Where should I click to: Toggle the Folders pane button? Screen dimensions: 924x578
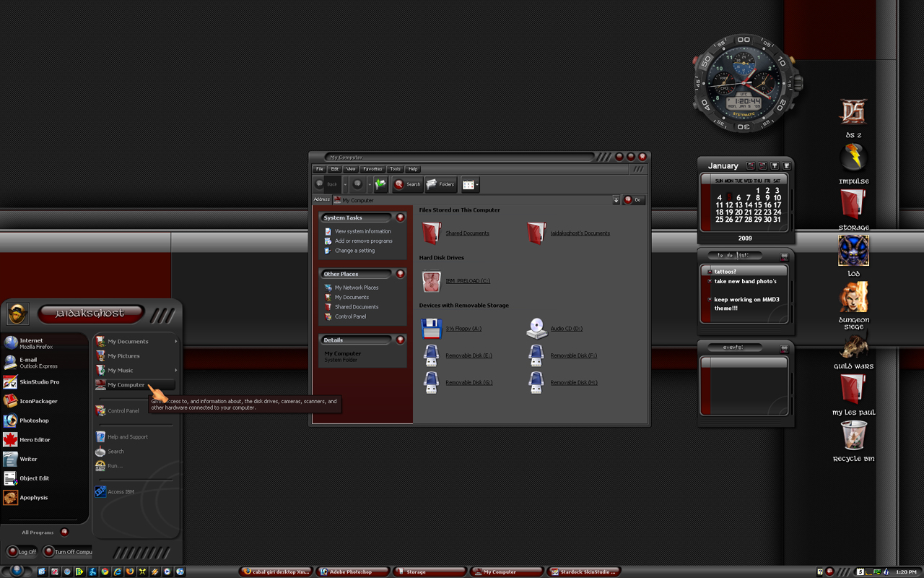441,184
